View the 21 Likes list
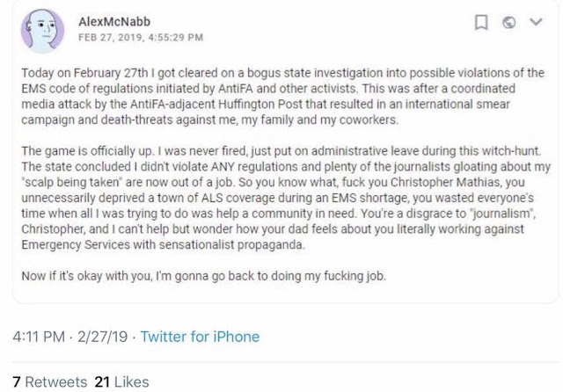Screen dimensions: 563x392 point(121,382)
